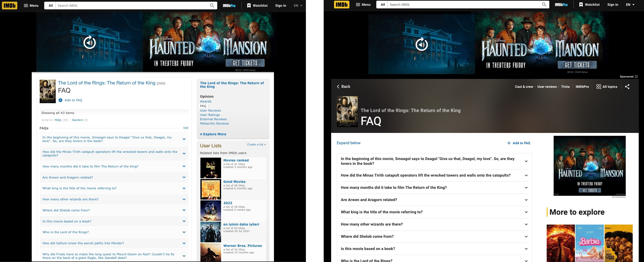644x262 pixels.
Task: Toggle the EN language dropdown on left panel
Action: tap(297, 5)
